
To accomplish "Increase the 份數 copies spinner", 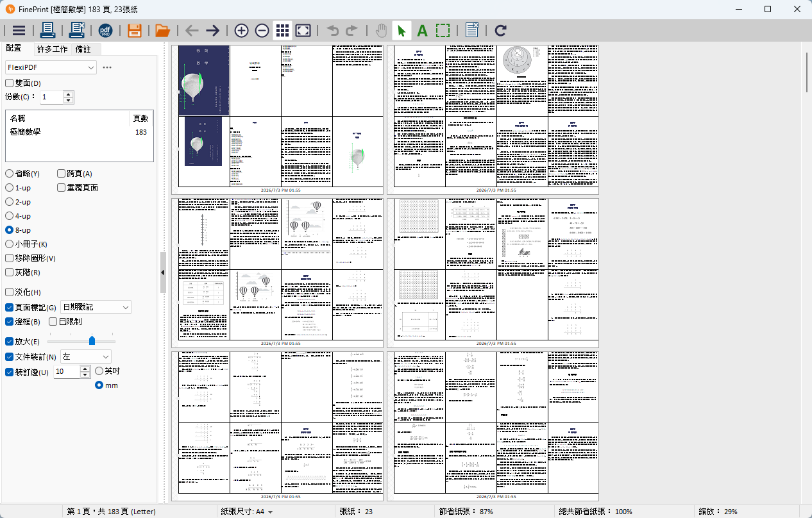I will [x=69, y=94].
